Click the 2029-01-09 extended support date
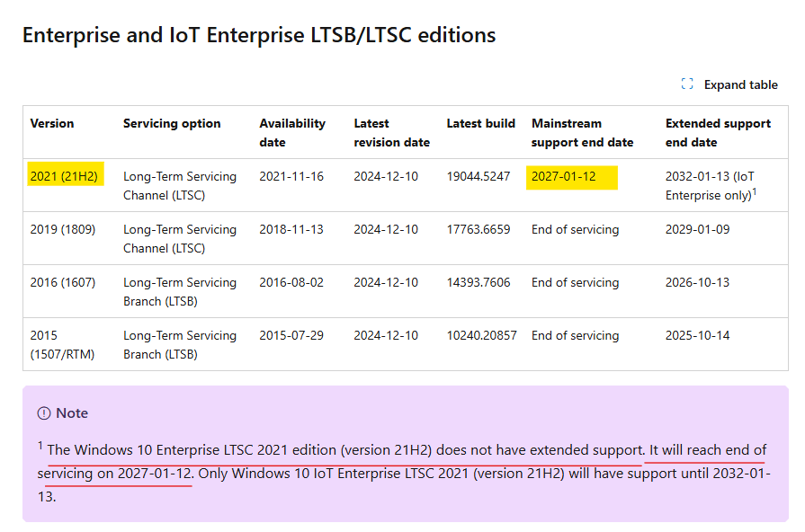The width and height of the screenshot is (805, 532). point(697,229)
